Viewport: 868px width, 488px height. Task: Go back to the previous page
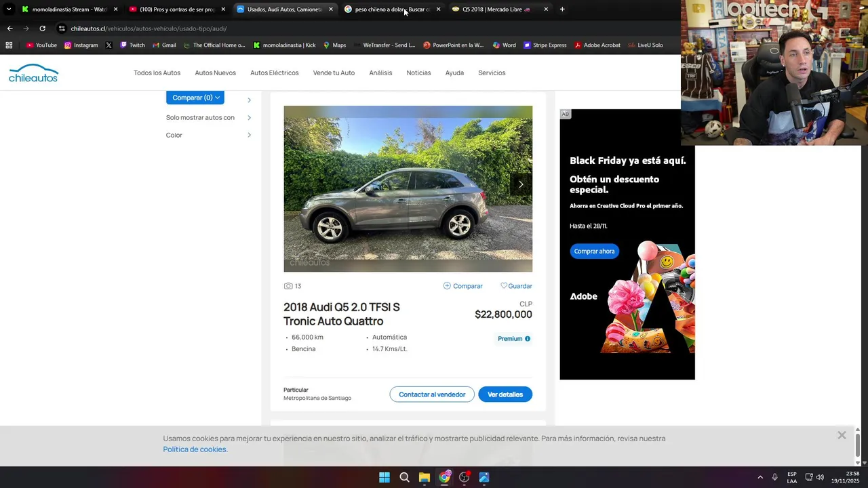[9, 28]
